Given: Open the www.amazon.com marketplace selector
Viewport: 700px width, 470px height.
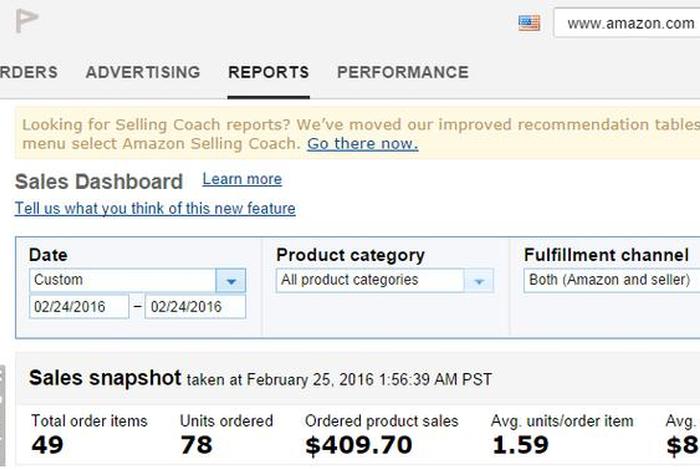Looking at the screenshot, I should [628, 23].
